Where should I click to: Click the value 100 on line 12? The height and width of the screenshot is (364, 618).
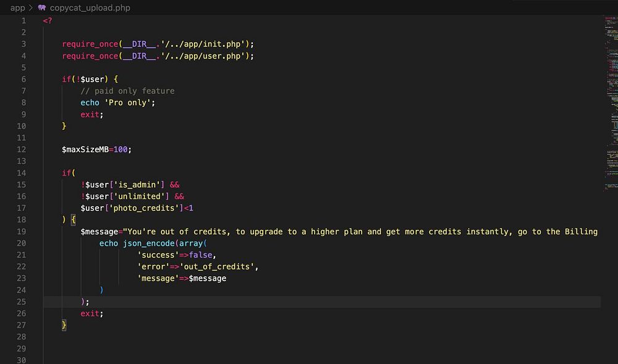(121, 150)
